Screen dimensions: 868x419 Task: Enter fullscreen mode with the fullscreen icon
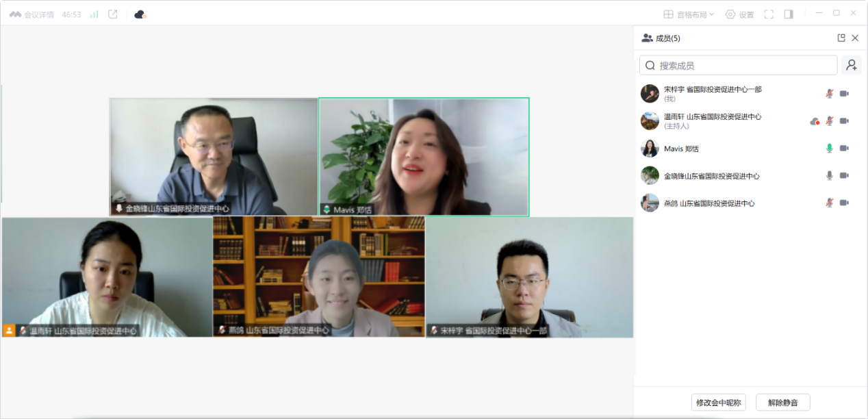pyautogui.click(x=769, y=14)
